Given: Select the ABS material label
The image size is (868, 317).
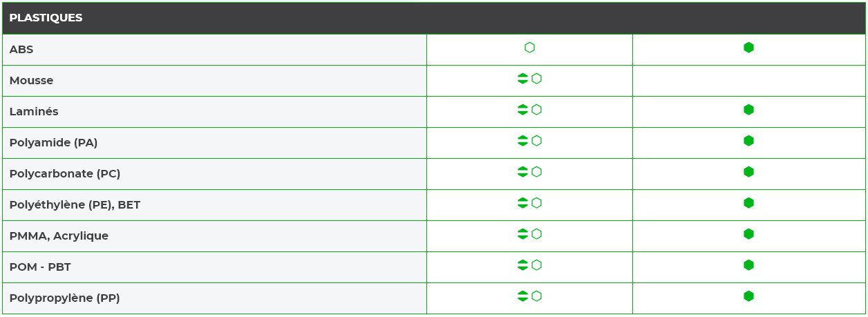Looking at the screenshot, I should click(x=21, y=50).
